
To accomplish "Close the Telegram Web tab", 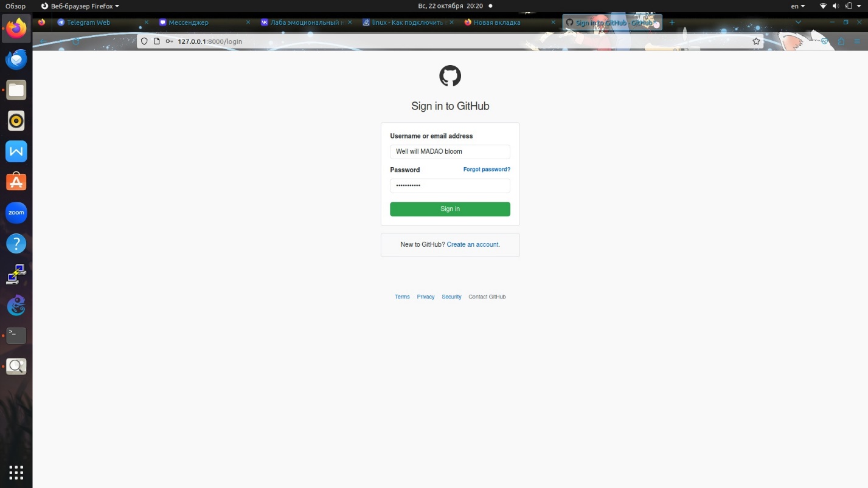I will (x=146, y=22).
